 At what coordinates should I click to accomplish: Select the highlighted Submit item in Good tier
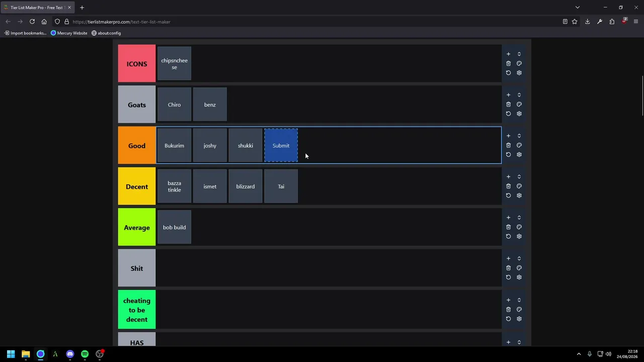point(281,145)
